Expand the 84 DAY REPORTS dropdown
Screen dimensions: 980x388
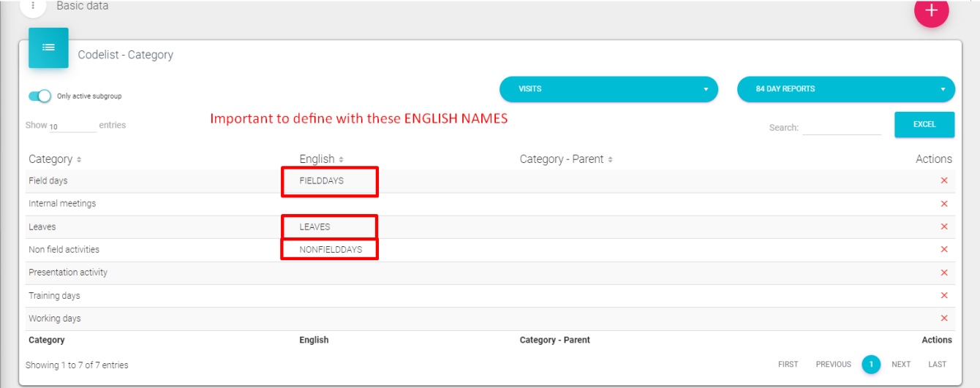(x=845, y=89)
